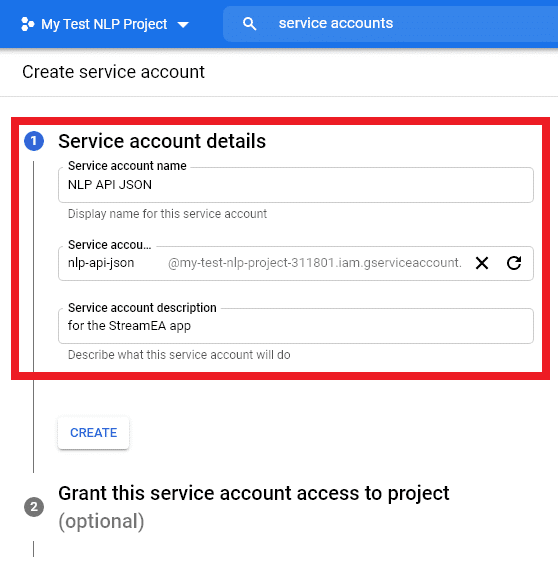Click the search bar containing service accounts
The width and height of the screenshot is (558, 564).
[390, 24]
